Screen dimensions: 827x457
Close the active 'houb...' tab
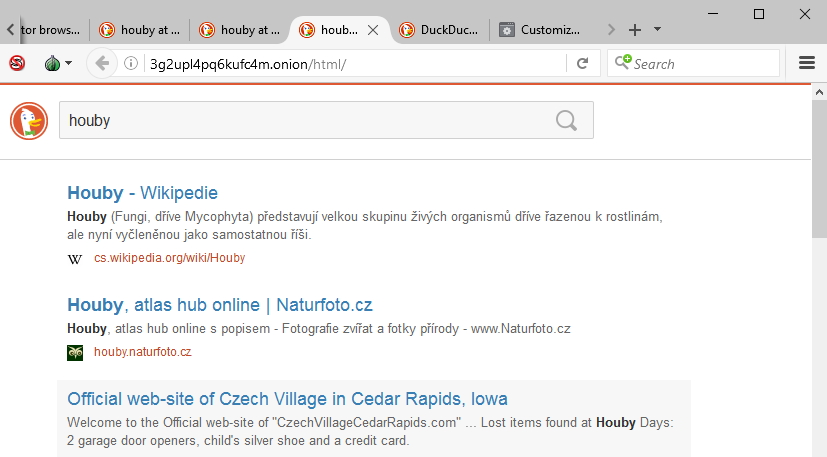373,30
